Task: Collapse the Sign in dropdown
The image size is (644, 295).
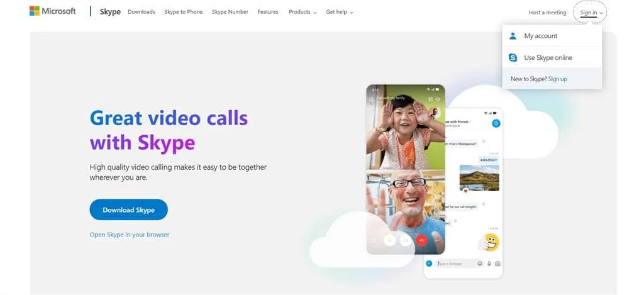Action: tap(591, 13)
